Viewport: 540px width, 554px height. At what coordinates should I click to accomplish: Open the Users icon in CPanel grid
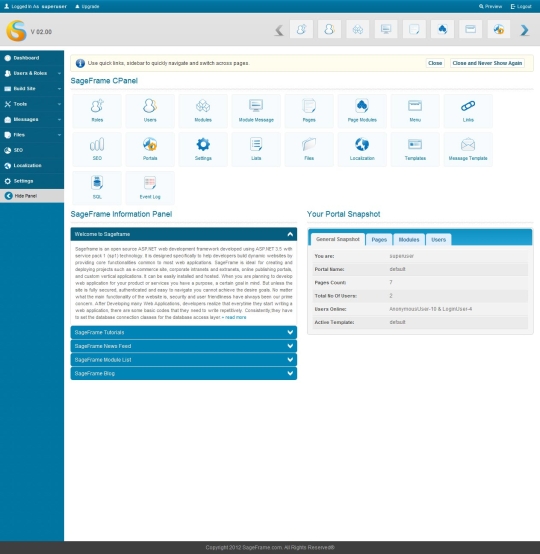150,111
